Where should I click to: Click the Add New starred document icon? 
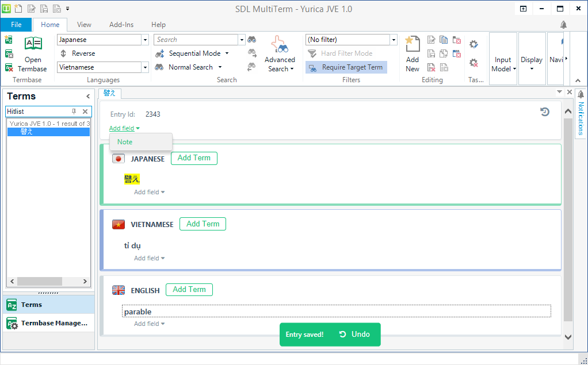coord(413,44)
